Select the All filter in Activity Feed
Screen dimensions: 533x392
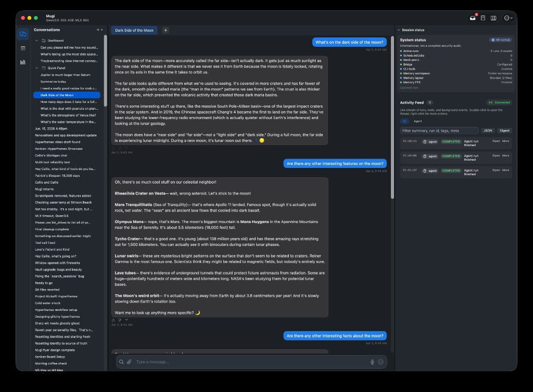point(404,121)
